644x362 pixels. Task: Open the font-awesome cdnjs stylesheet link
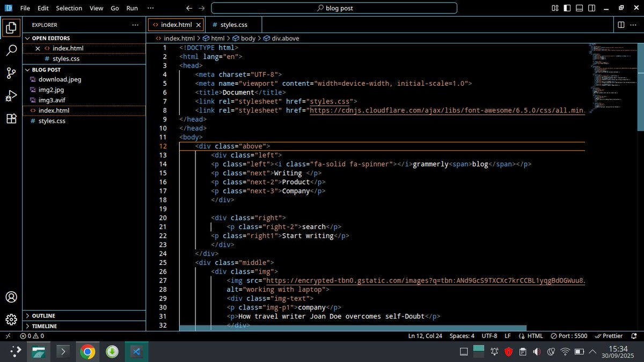click(x=447, y=110)
